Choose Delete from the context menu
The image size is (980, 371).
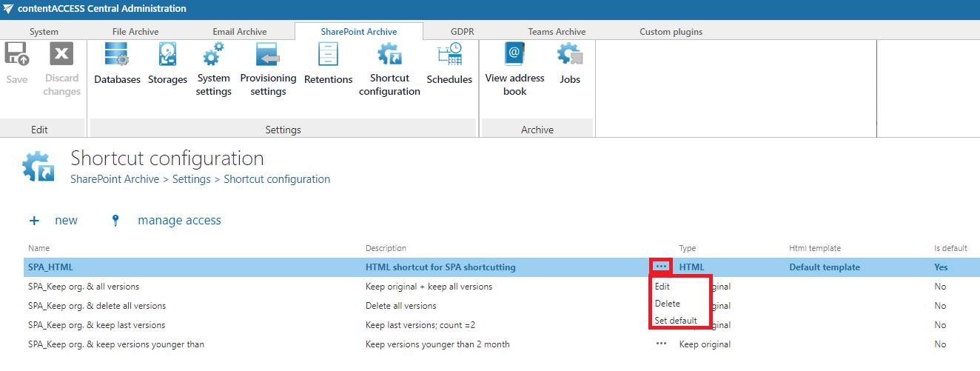(667, 304)
